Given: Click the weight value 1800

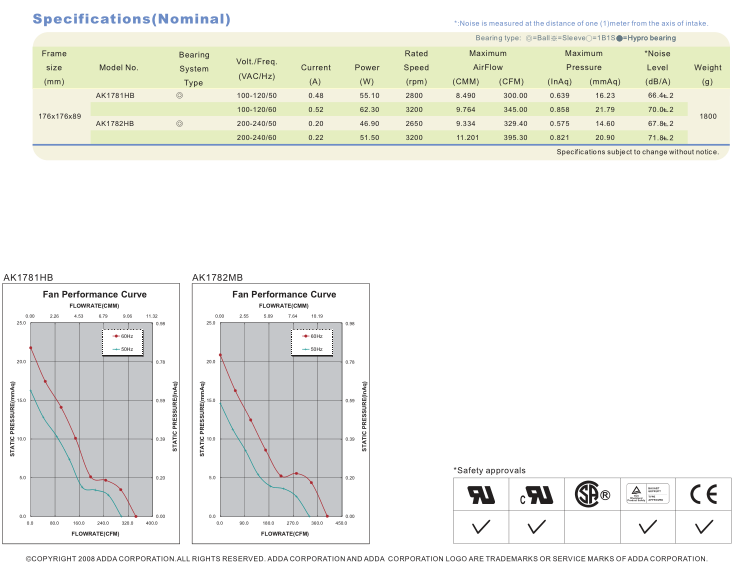Looking at the screenshot, I should tap(708, 116).
